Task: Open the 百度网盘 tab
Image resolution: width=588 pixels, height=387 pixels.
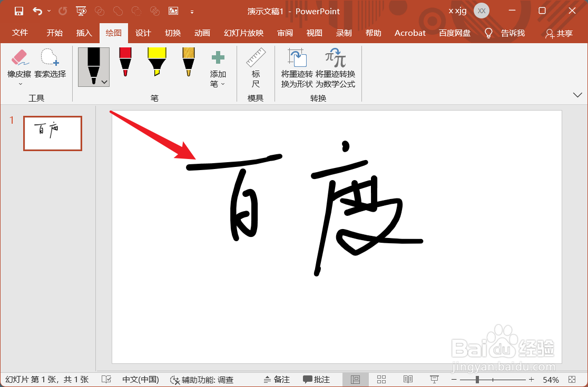Action: (x=455, y=33)
